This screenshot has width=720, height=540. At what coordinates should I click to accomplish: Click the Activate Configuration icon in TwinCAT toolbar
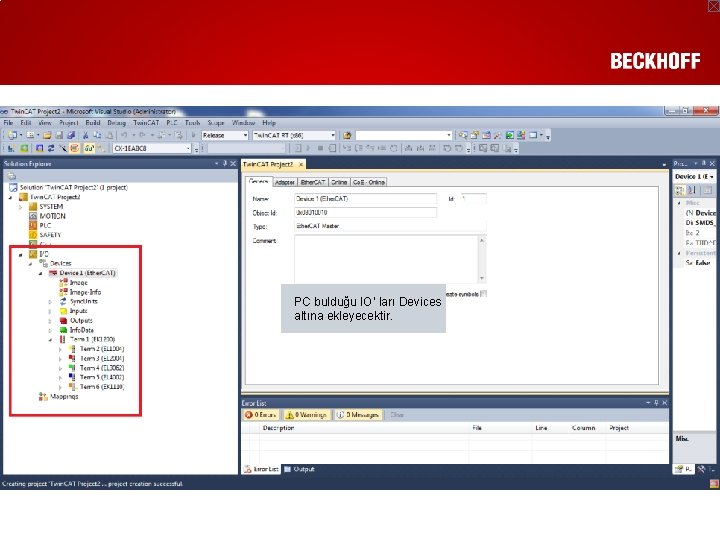pyautogui.click(x=11, y=148)
